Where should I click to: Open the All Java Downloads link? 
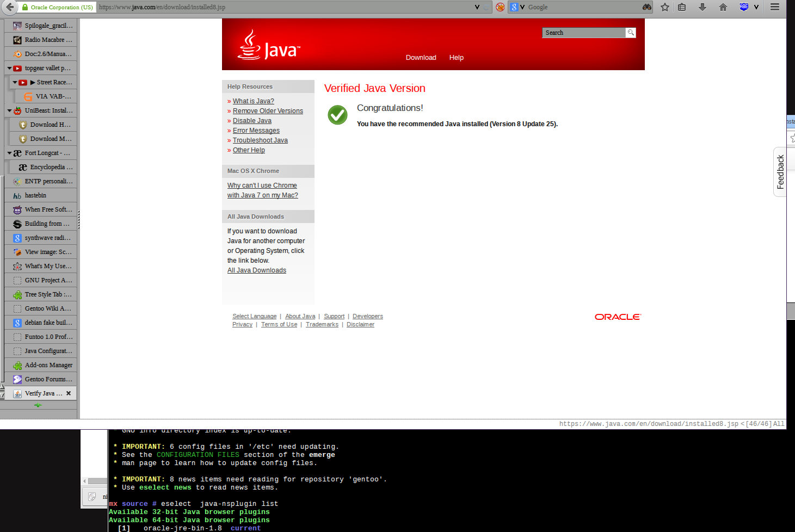[x=257, y=270]
